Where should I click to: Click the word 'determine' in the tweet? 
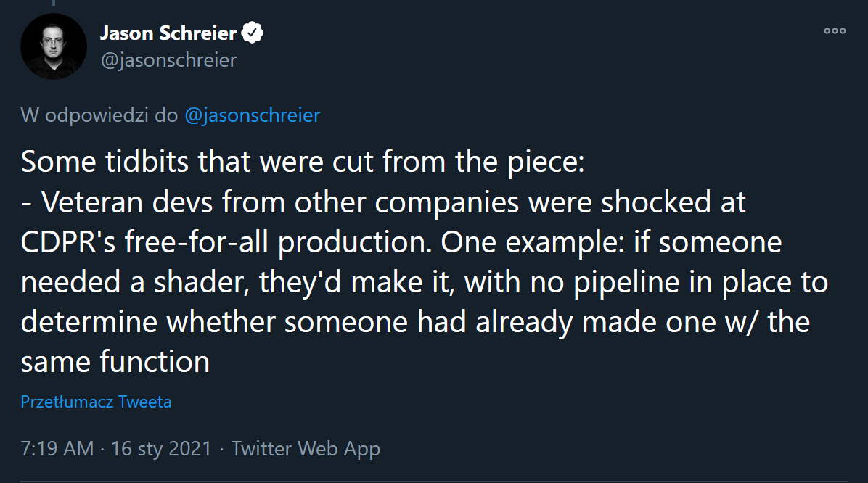point(90,321)
